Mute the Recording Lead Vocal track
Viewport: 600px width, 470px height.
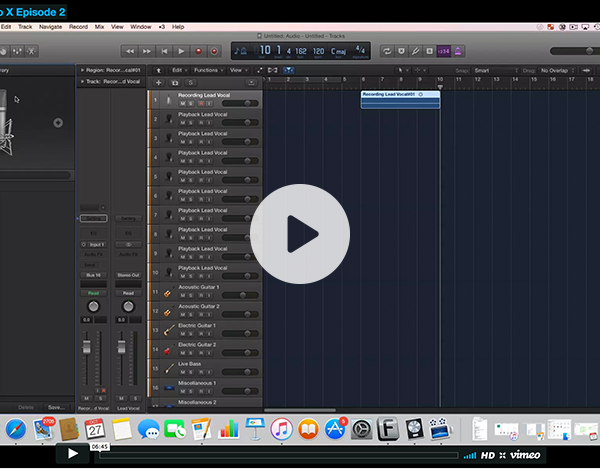pyautogui.click(x=183, y=102)
